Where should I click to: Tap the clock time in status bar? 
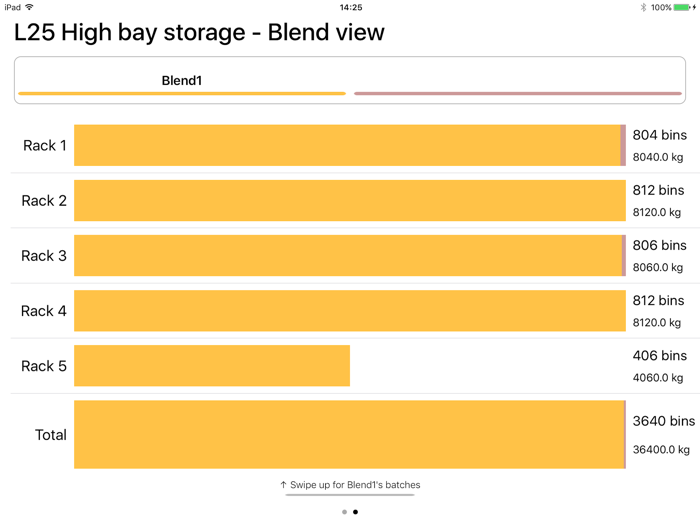coord(351,7)
